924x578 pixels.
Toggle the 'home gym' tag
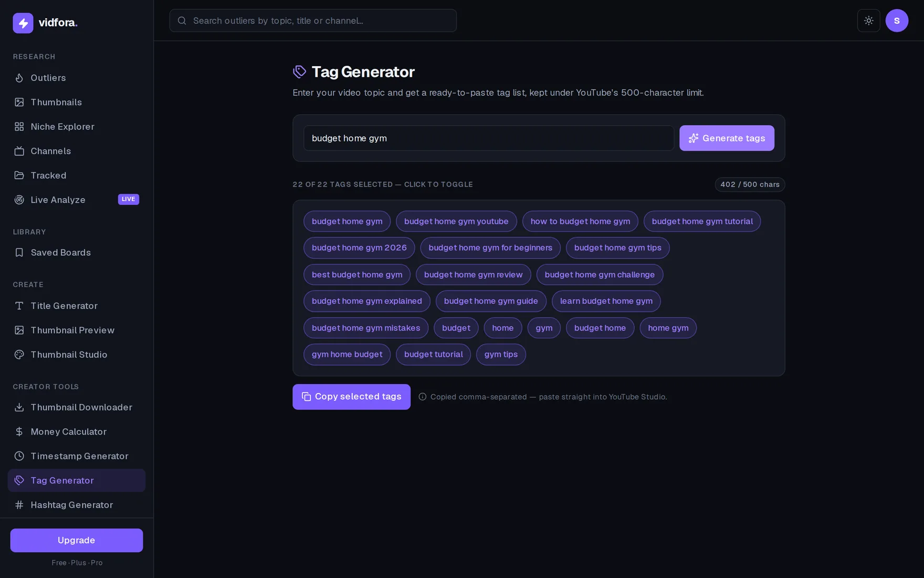tap(668, 328)
